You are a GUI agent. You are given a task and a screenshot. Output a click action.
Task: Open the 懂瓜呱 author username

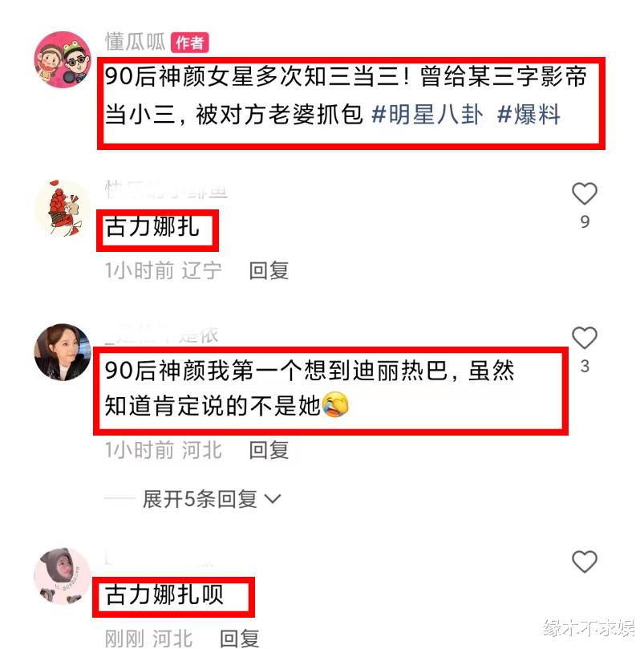click(x=136, y=43)
